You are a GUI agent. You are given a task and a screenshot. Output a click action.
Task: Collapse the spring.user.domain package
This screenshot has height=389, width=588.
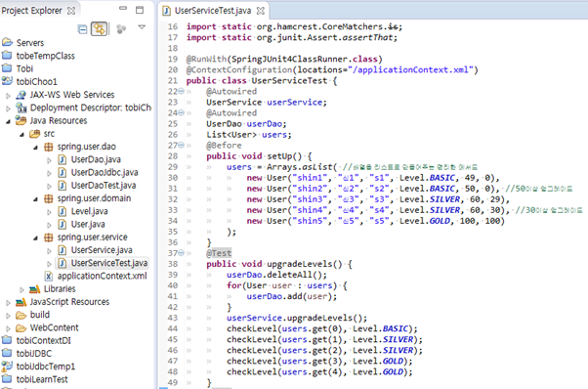[x=35, y=198]
